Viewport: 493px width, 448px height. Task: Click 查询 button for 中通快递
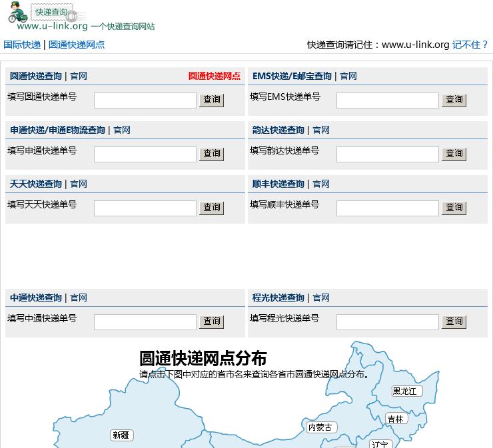(x=212, y=322)
